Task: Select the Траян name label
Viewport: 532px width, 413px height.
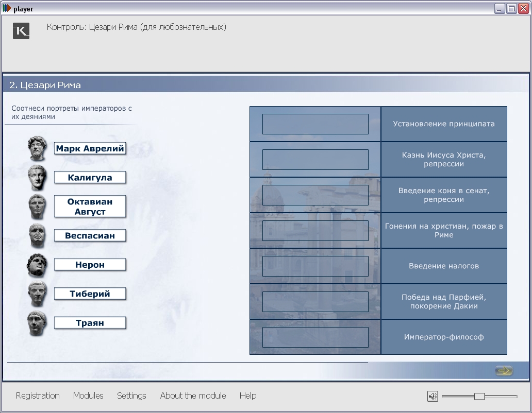Action: tap(90, 323)
